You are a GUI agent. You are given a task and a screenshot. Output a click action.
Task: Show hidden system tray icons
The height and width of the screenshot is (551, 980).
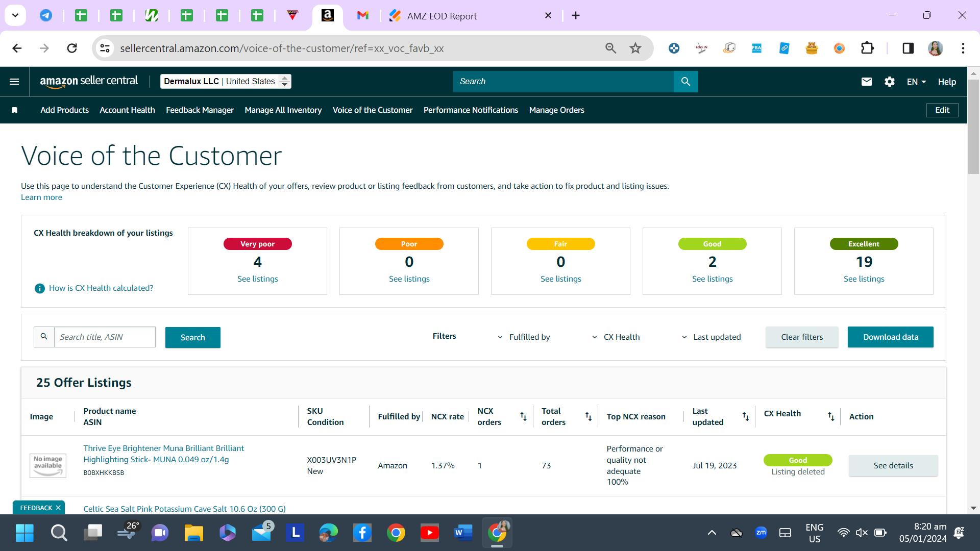712,533
